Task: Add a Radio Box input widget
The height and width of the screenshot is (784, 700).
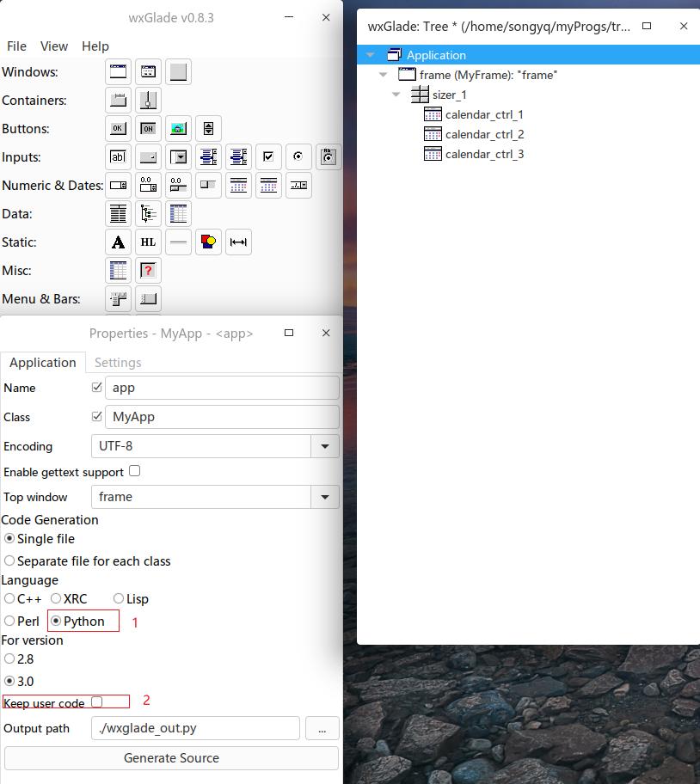Action: (x=328, y=157)
